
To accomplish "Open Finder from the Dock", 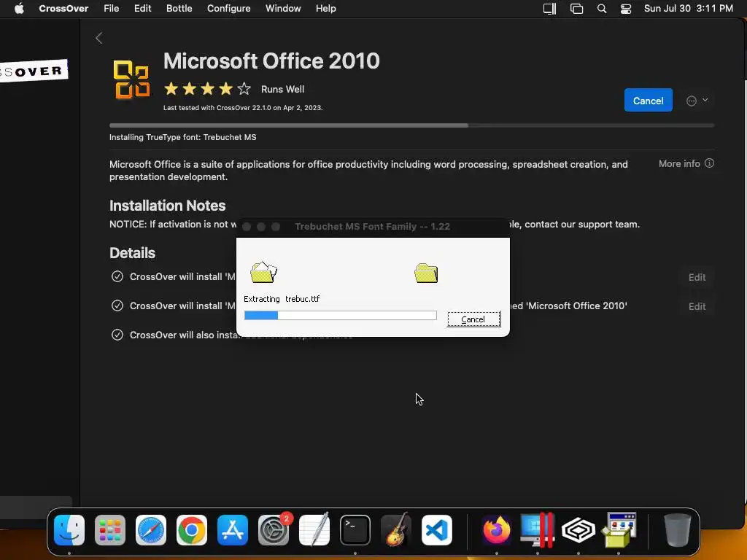I will (69, 529).
